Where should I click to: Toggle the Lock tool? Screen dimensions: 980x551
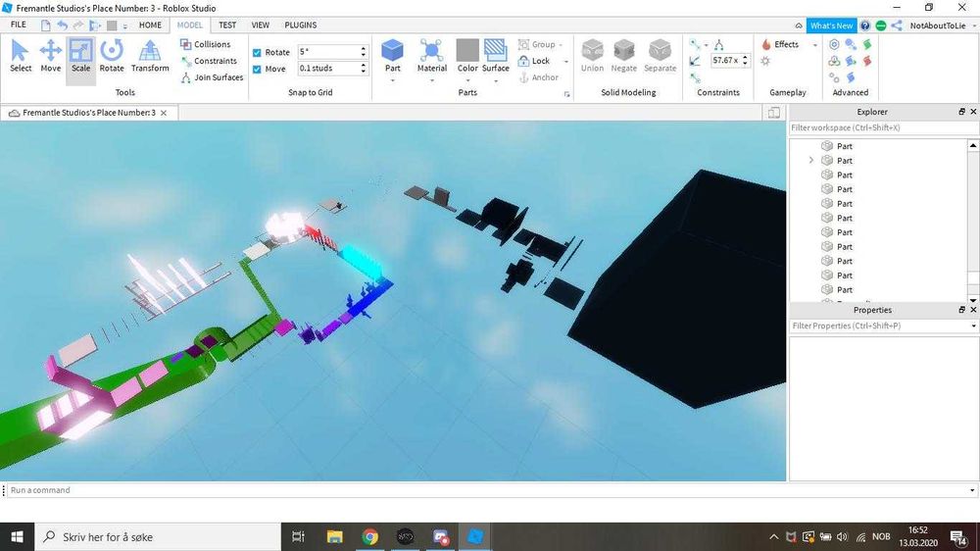(x=534, y=62)
